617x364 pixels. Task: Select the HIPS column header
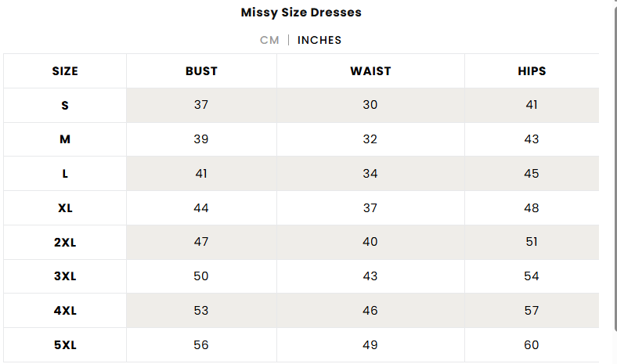tap(532, 71)
